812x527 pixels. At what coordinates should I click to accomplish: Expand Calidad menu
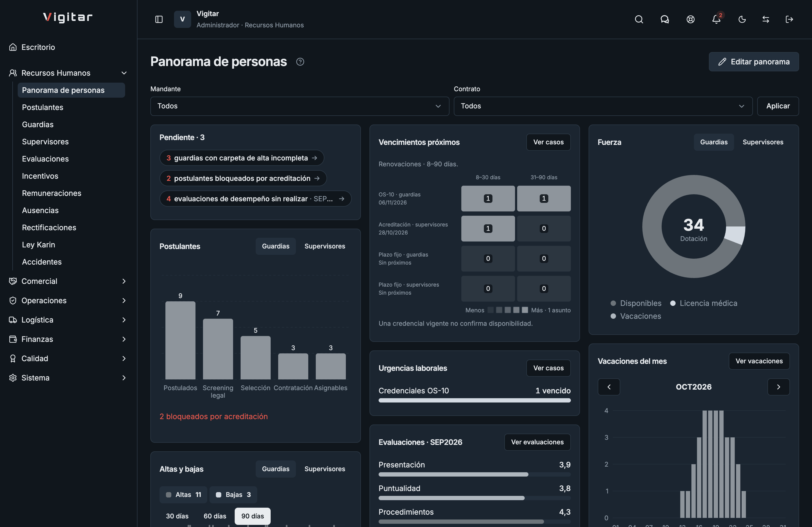point(68,358)
